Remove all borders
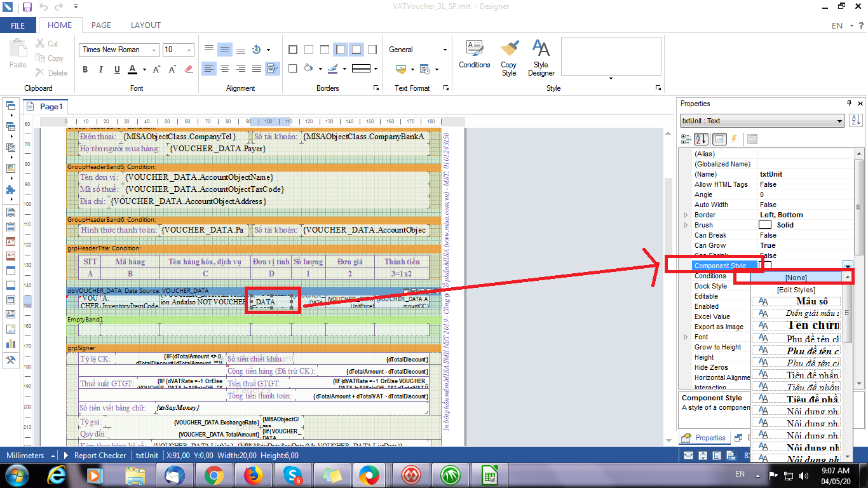Screen dimensions: 868x488 pos(309,50)
